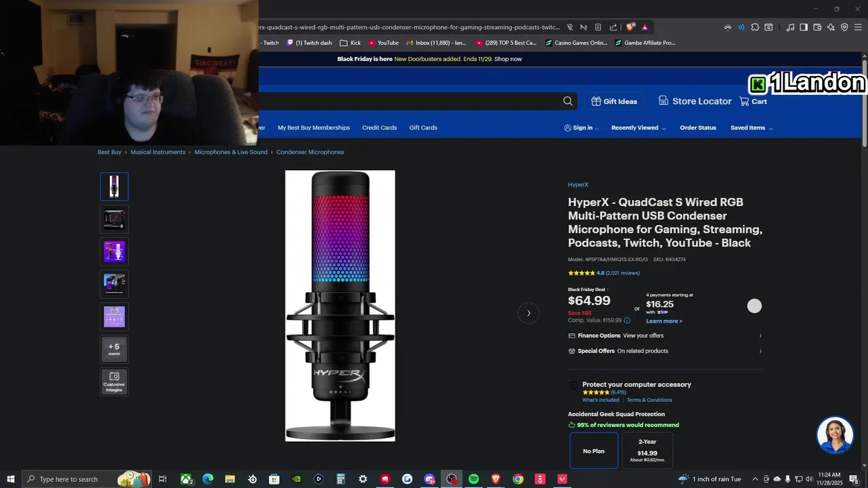Open the Windows Start menu
Screen dimensions: 868x488
(11, 479)
